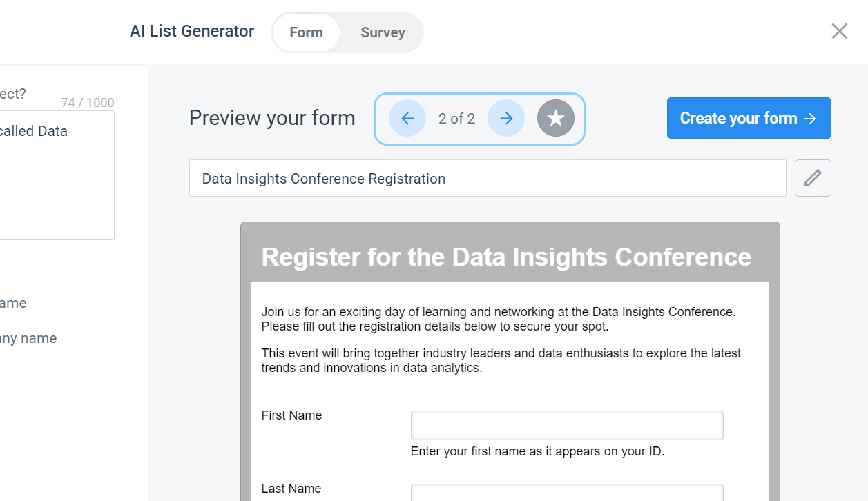Switch to the Survey tab
This screenshot has height=501, width=868.
[x=383, y=32]
